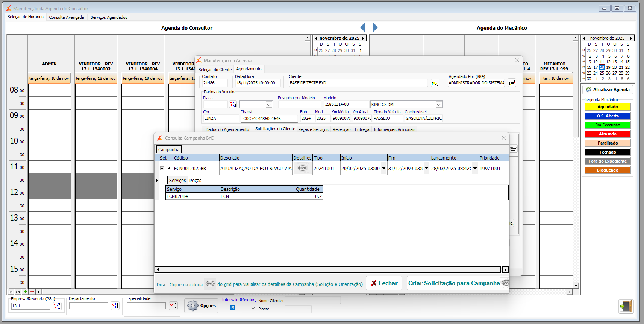Open the Agendado Por lookup icon

[x=512, y=83]
